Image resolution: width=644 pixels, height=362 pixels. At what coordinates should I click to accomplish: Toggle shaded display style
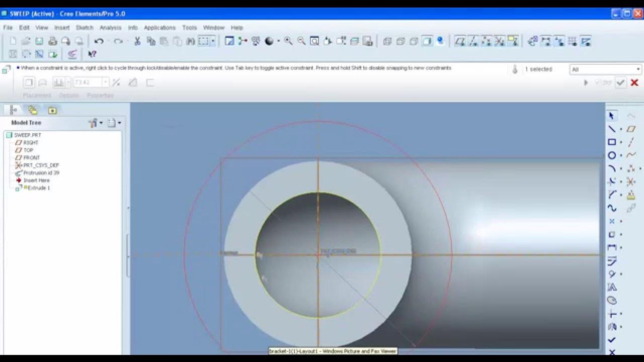tap(427, 41)
